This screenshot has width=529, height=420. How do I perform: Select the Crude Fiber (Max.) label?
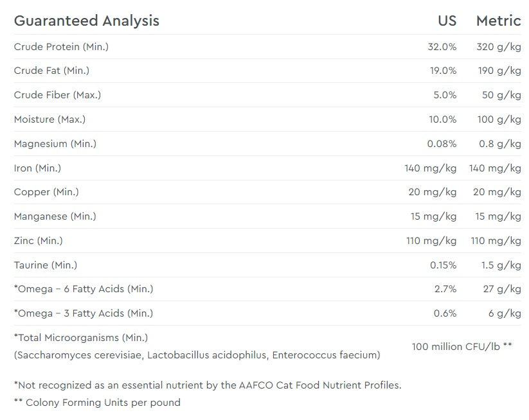coord(57,95)
